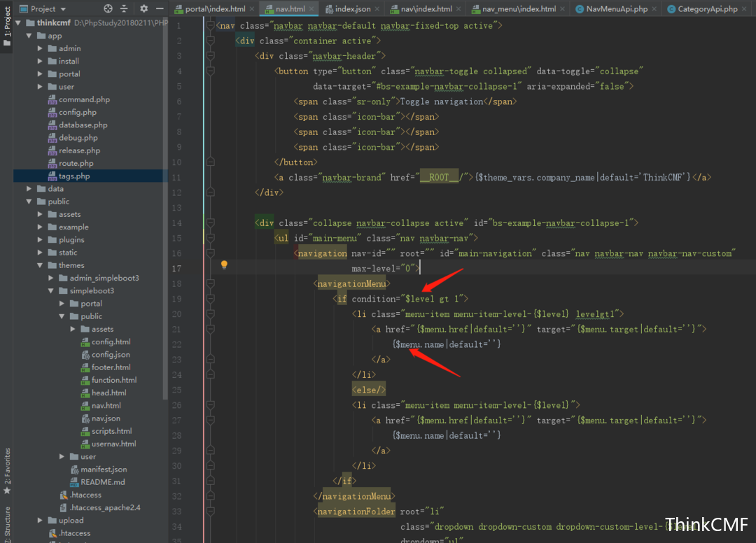Click the __ROOT__ href value on line 11

(x=439, y=177)
